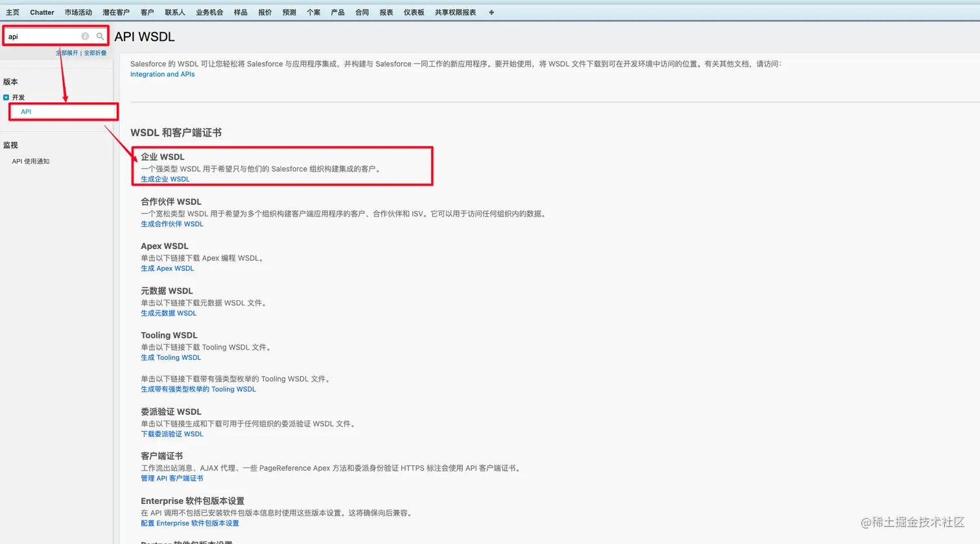Click the search magnifier icon in quick find
The width and height of the screenshot is (980, 544).
pos(100,36)
